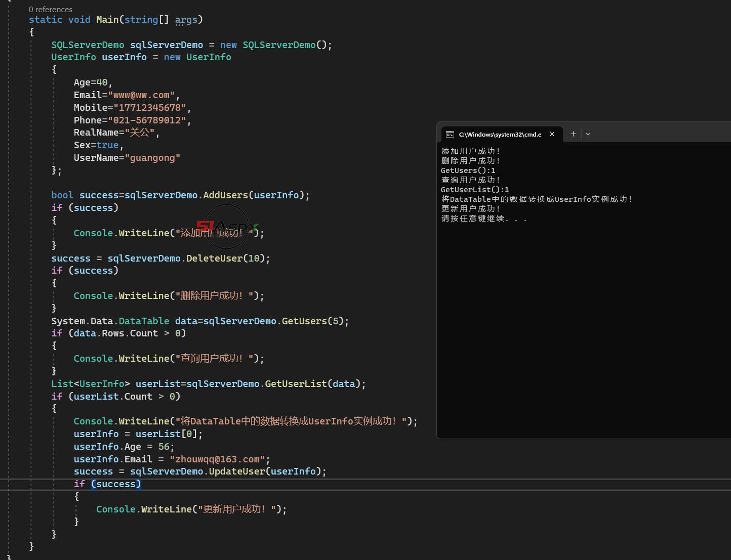Click the "zhouwqq@163.com" email string

(217, 459)
